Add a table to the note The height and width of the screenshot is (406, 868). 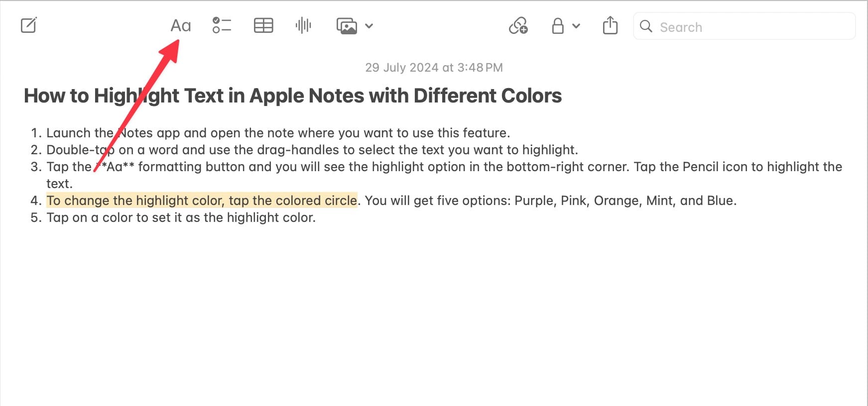tap(263, 25)
